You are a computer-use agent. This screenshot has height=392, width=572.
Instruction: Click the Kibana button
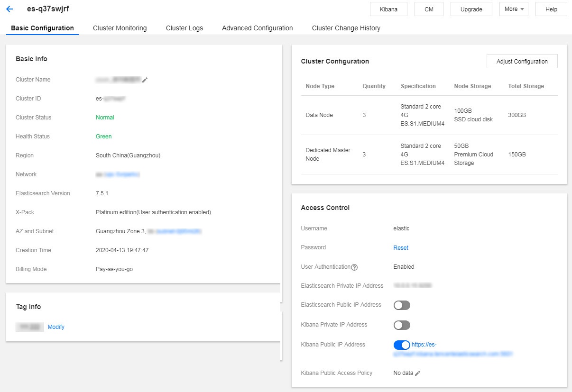[388, 9]
